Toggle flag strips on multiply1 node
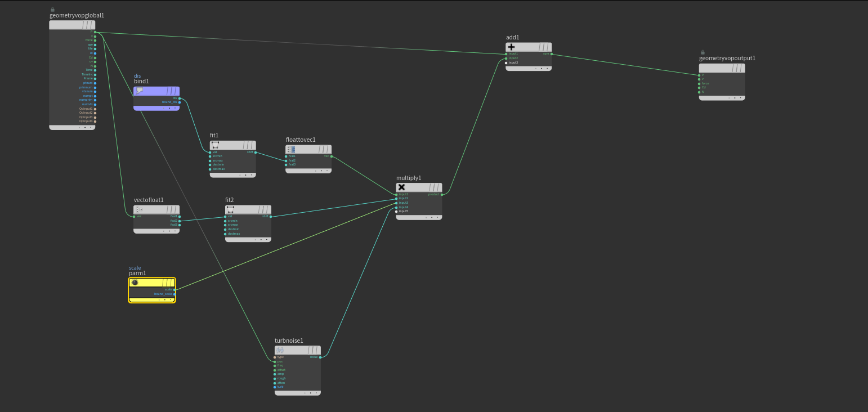This screenshot has width=868, height=412. (x=435, y=187)
